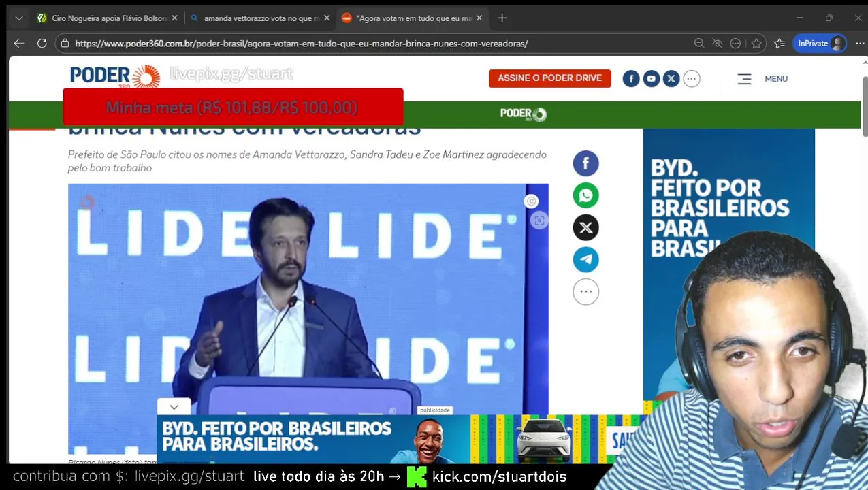This screenshot has width=868, height=490.
Task: View site information lock icon
Action: coord(65,44)
